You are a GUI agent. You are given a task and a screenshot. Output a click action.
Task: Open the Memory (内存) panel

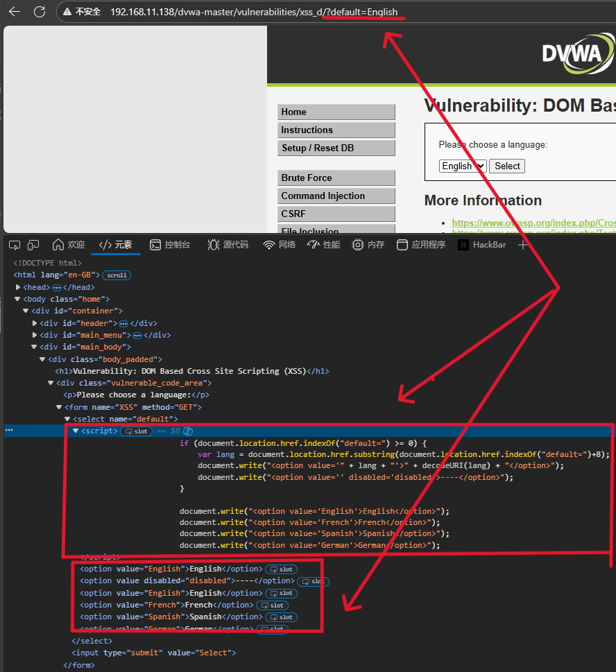(x=368, y=245)
